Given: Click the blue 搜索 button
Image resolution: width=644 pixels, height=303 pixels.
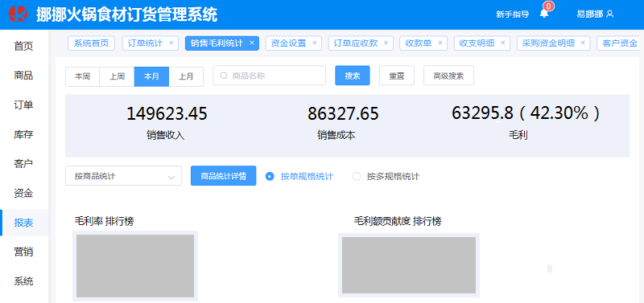Looking at the screenshot, I should pyautogui.click(x=353, y=76).
